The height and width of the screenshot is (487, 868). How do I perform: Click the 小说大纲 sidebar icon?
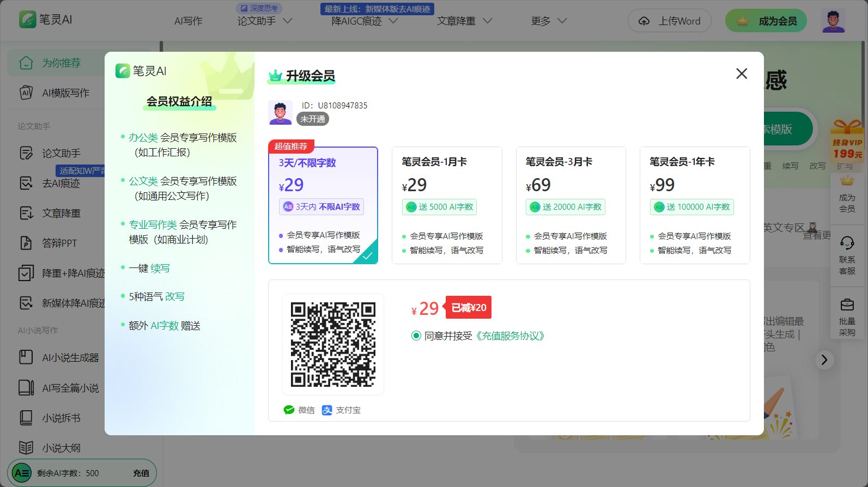tap(26, 448)
